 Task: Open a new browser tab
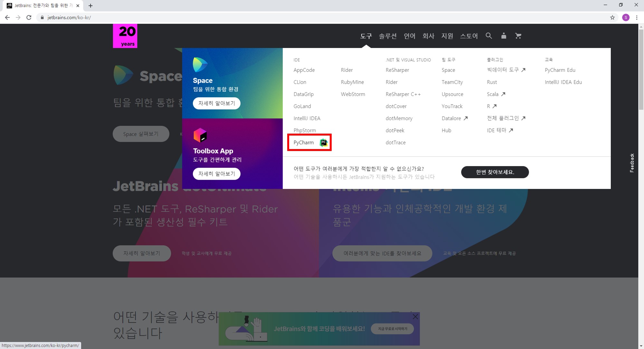click(x=90, y=5)
